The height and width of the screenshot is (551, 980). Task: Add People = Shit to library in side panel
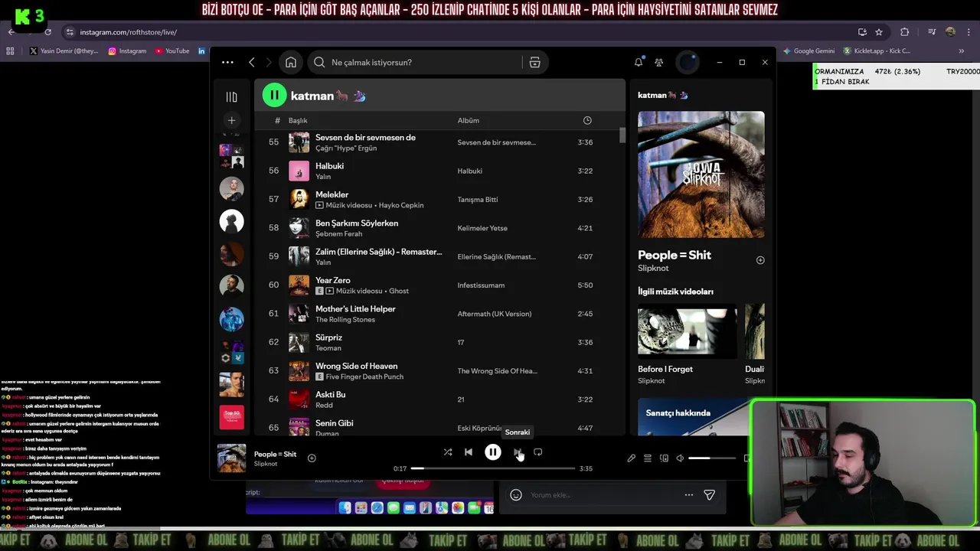coord(760,260)
